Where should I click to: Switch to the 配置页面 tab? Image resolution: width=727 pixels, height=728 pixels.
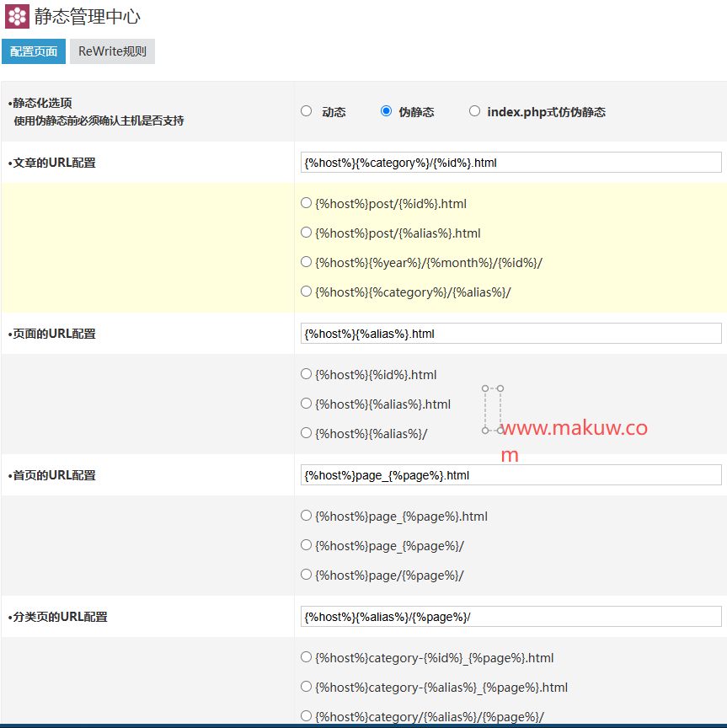click(34, 51)
